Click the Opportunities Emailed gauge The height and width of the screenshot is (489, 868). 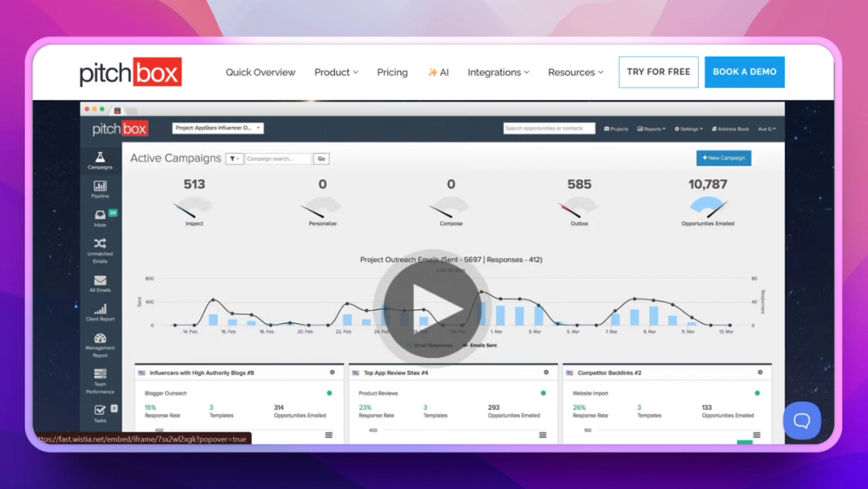707,208
